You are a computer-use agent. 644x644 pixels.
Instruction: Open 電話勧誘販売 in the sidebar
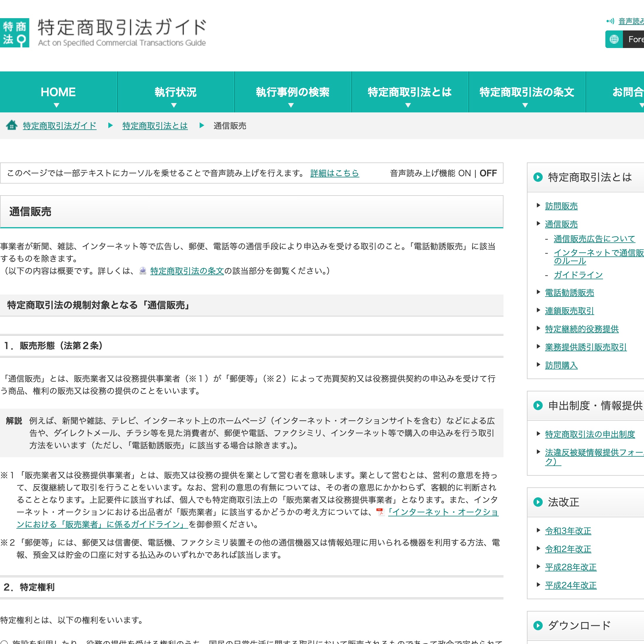570,293
